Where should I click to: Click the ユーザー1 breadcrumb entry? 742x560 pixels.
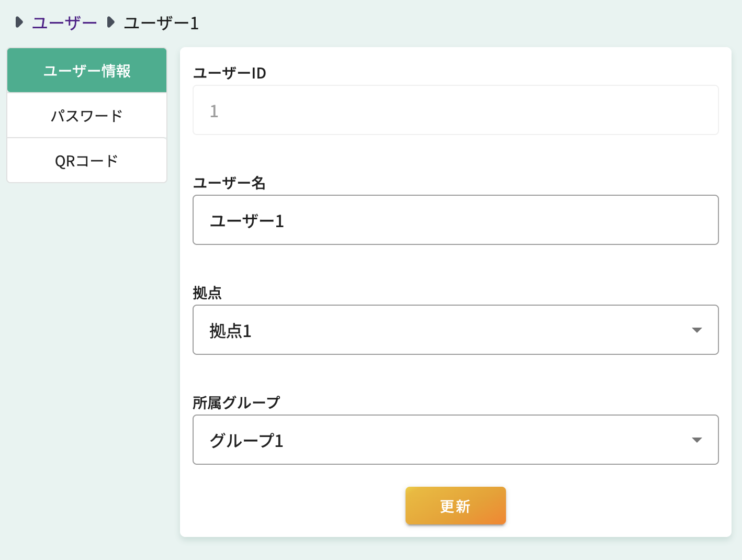click(162, 23)
